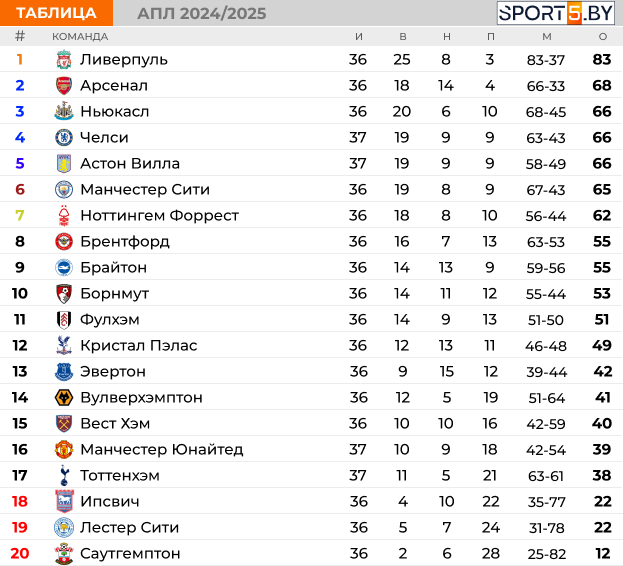Click the Manchester United crest icon

coord(64,450)
